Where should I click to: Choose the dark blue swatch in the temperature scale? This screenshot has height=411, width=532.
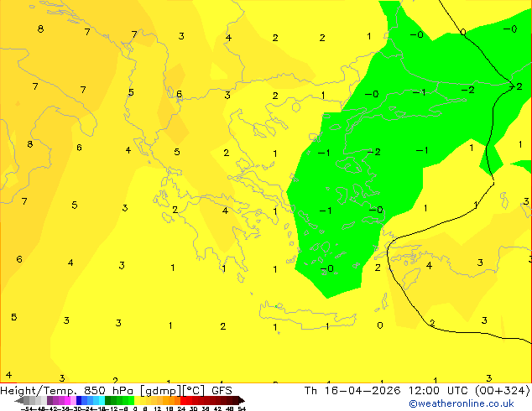79,400
